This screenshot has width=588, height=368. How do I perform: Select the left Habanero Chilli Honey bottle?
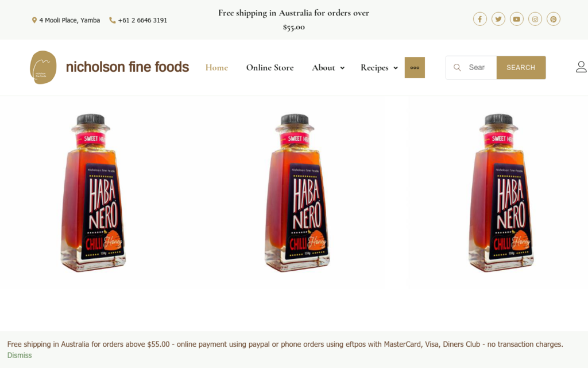coord(93,193)
